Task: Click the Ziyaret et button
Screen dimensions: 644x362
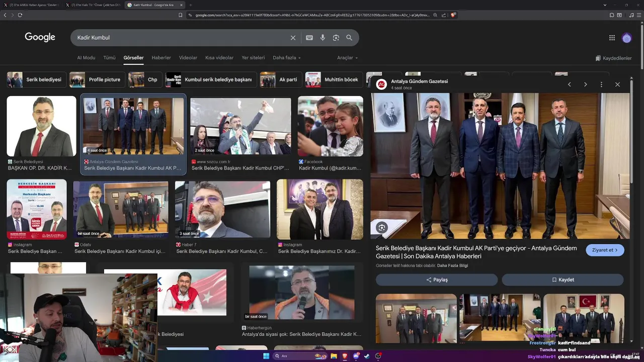Action: [605, 250]
